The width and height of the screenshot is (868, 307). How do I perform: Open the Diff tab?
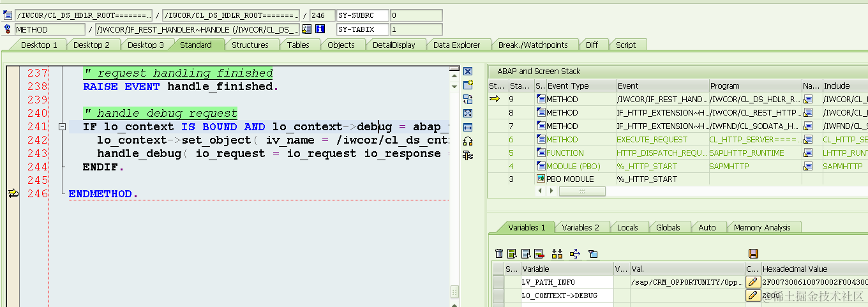[592, 45]
